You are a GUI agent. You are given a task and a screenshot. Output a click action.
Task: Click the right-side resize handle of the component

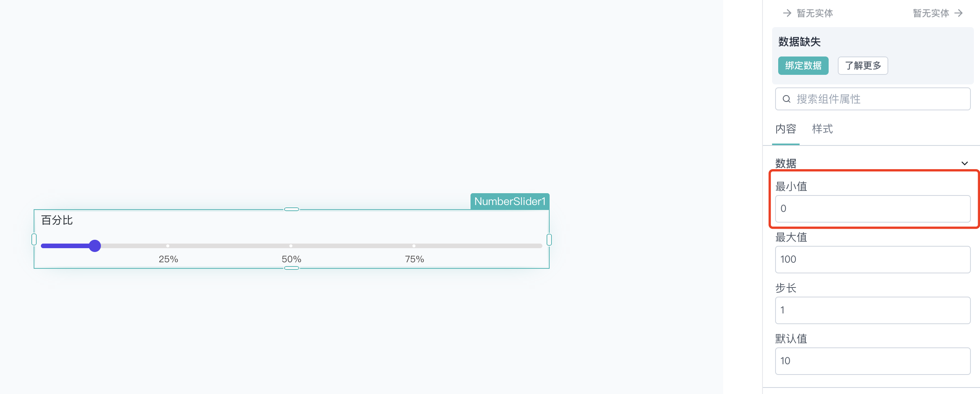point(549,239)
